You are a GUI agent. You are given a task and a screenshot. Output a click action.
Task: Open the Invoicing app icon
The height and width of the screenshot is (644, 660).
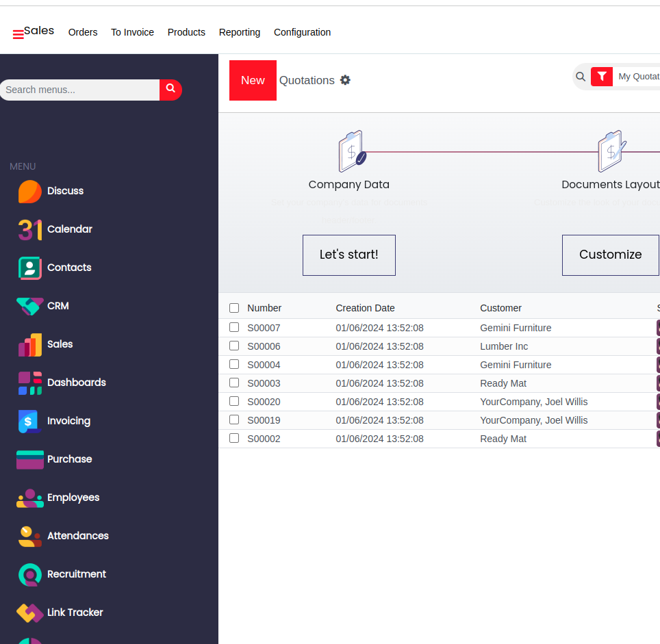tap(30, 422)
